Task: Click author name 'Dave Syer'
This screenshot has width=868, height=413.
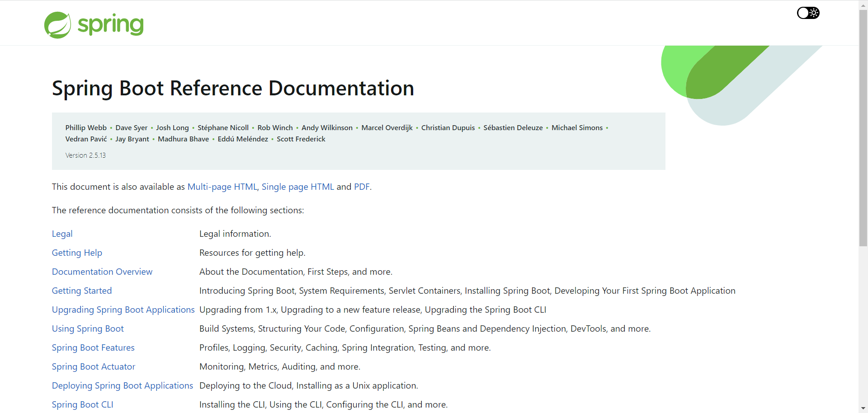Action: click(131, 127)
